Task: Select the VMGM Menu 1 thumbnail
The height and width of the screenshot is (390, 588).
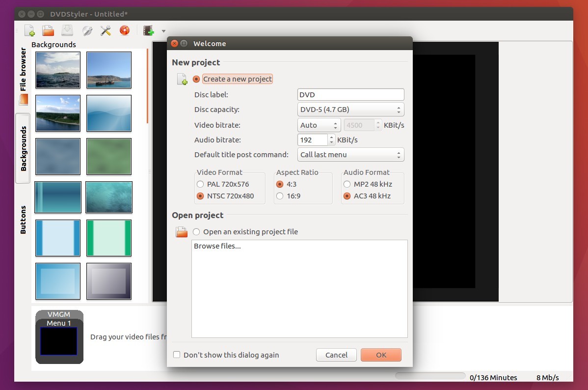Action: 59,336
